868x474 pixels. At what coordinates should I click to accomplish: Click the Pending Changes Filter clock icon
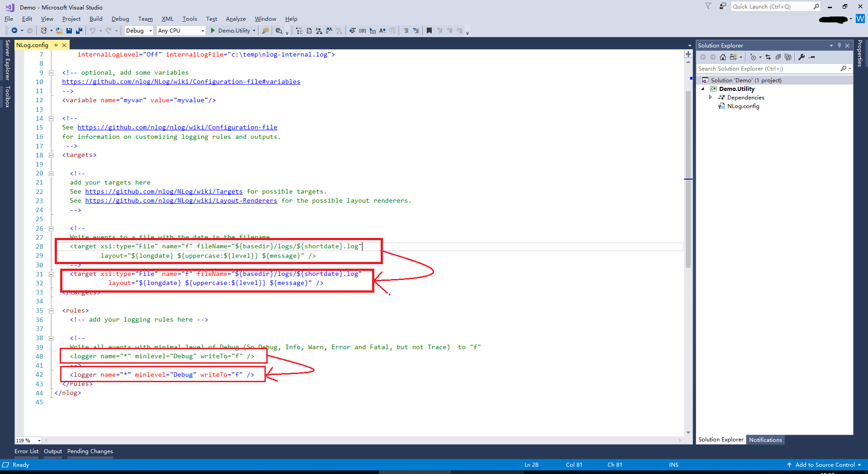point(753,57)
